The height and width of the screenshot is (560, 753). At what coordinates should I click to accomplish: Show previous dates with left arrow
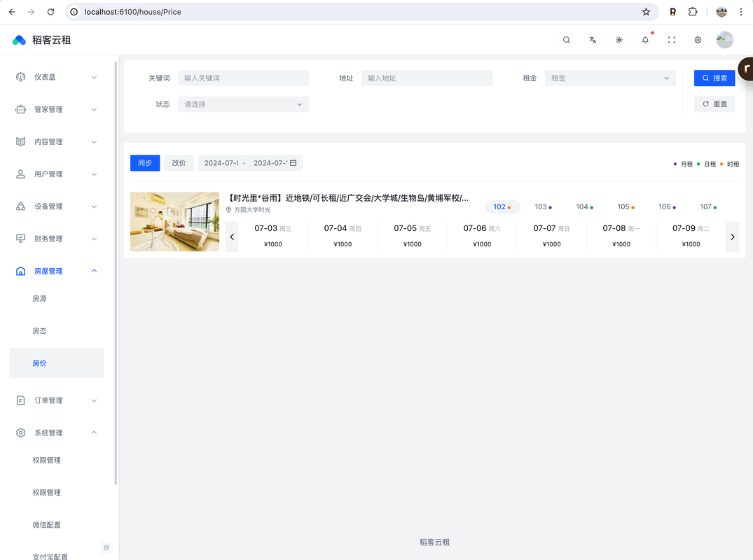[x=232, y=237]
